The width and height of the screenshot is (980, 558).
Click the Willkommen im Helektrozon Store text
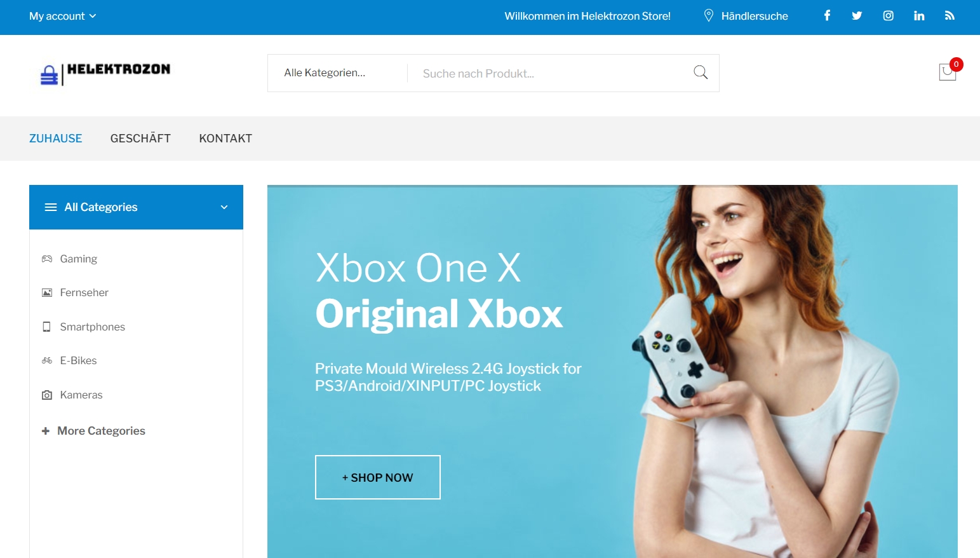point(587,16)
